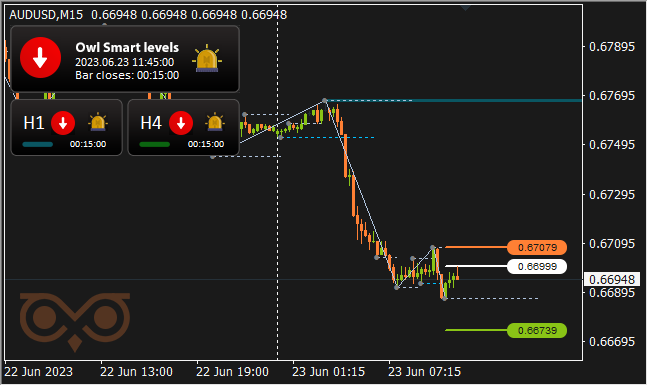Click the 0.67695 price axis label
This screenshot has width=648, height=386.
click(x=612, y=96)
